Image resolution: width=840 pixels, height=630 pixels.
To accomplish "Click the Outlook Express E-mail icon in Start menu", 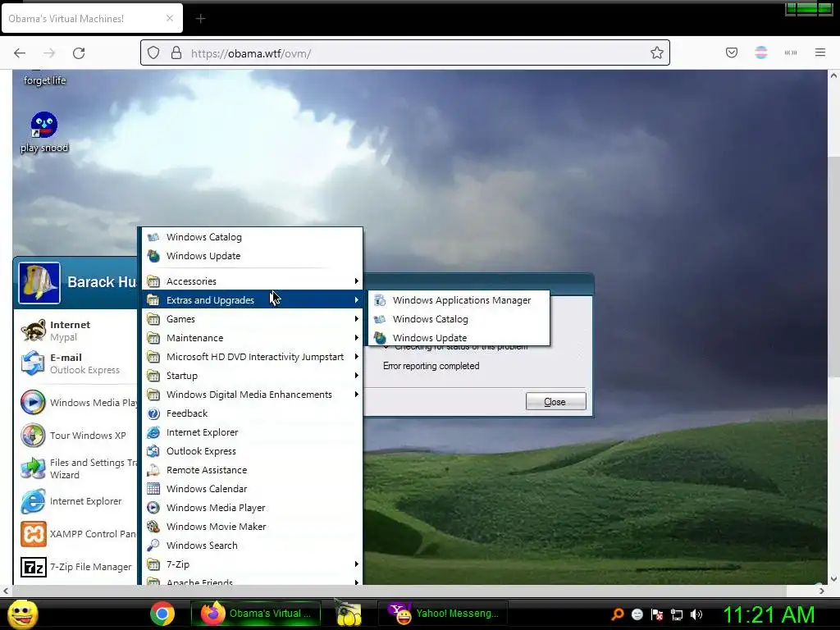I will coord(33,363).
